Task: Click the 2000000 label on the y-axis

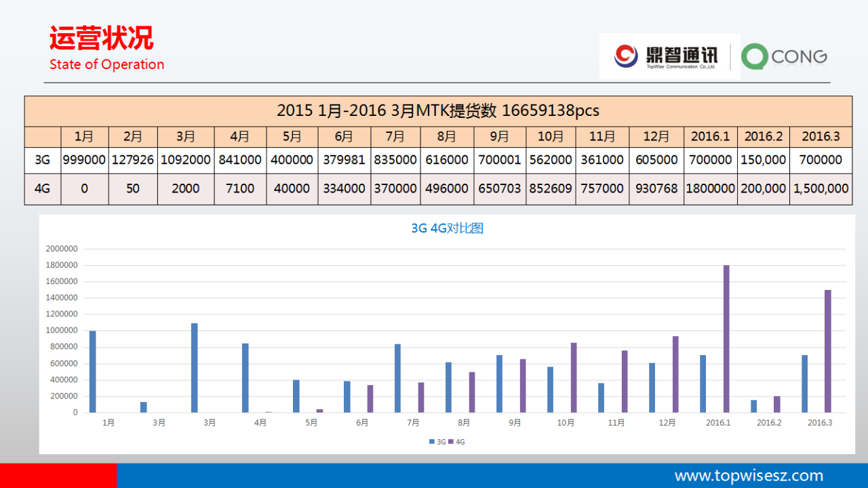Action: tap(62, 249)
